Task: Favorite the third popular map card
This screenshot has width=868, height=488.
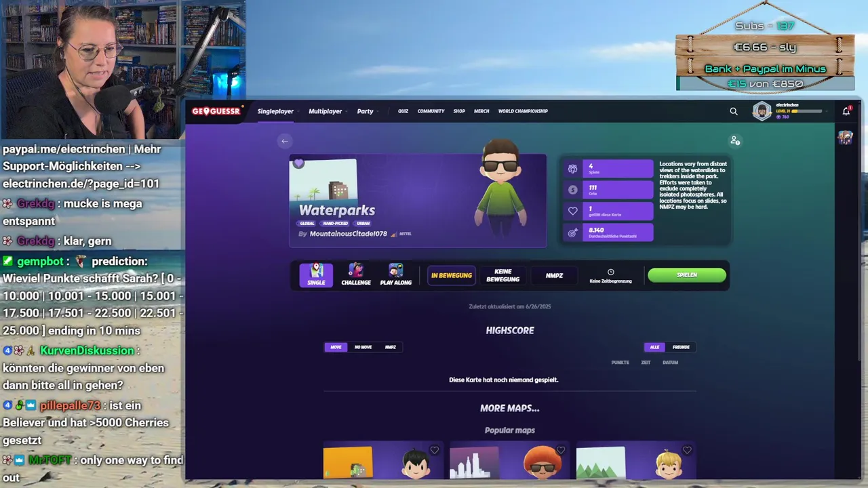Action: point(687,450)
